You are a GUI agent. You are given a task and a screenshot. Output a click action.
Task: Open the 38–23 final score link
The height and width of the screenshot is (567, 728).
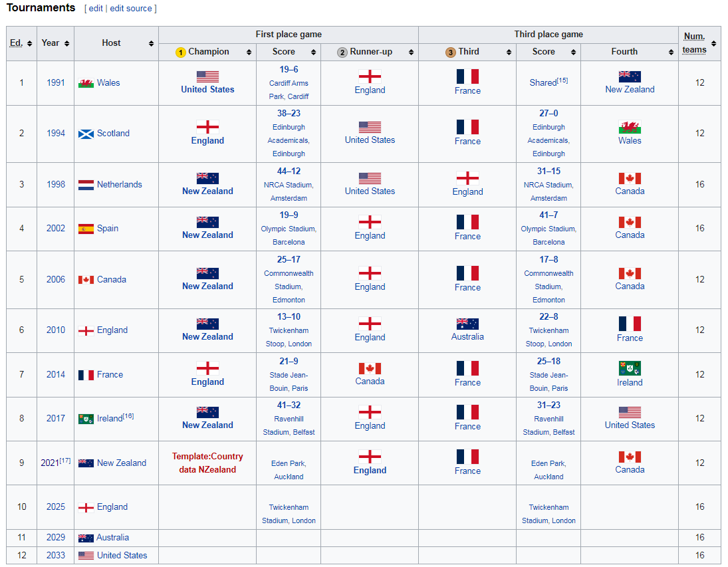click(289, 114)
